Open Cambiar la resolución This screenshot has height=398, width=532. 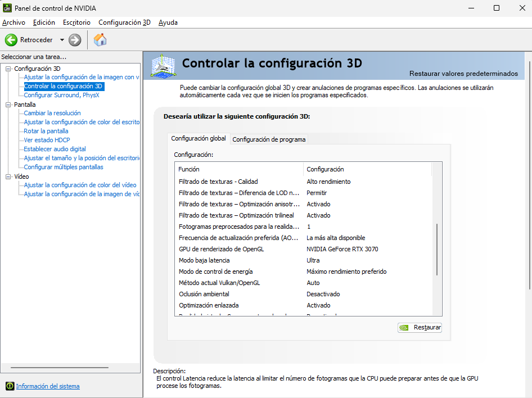(x=52, y=113)
